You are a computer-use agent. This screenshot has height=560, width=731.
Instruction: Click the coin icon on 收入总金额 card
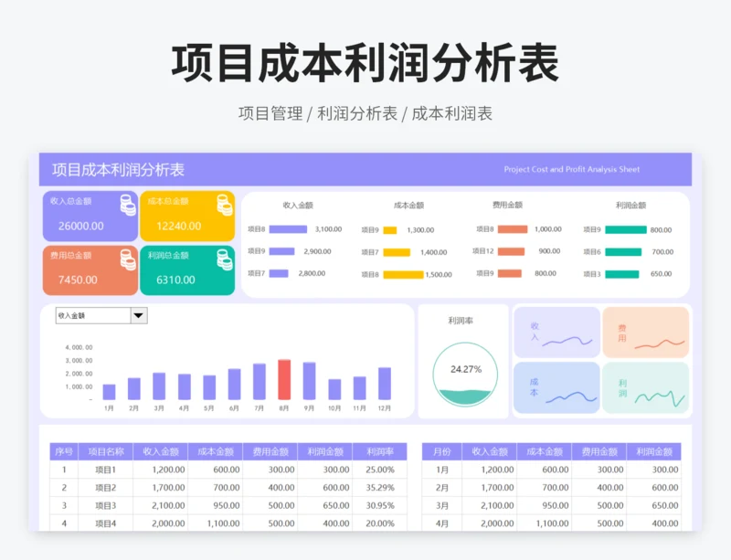[x=128, y=206]
